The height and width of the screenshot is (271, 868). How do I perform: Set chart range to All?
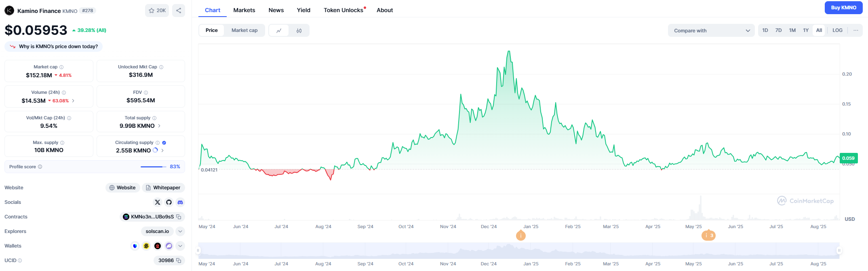819,30
